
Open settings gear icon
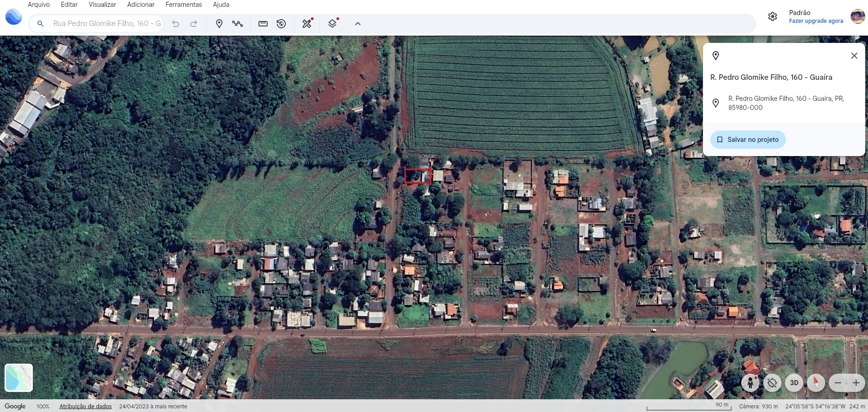[x=772, y=16]
